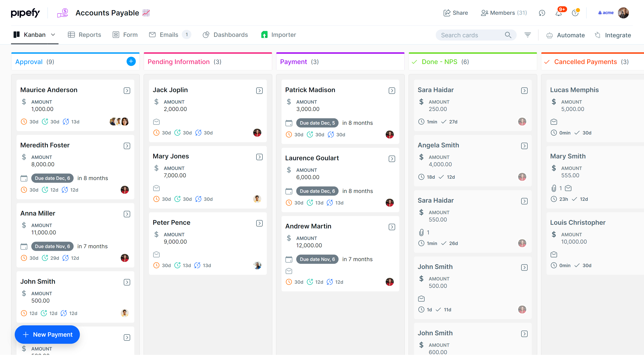Click the help question mark icon

pos(575,13)
